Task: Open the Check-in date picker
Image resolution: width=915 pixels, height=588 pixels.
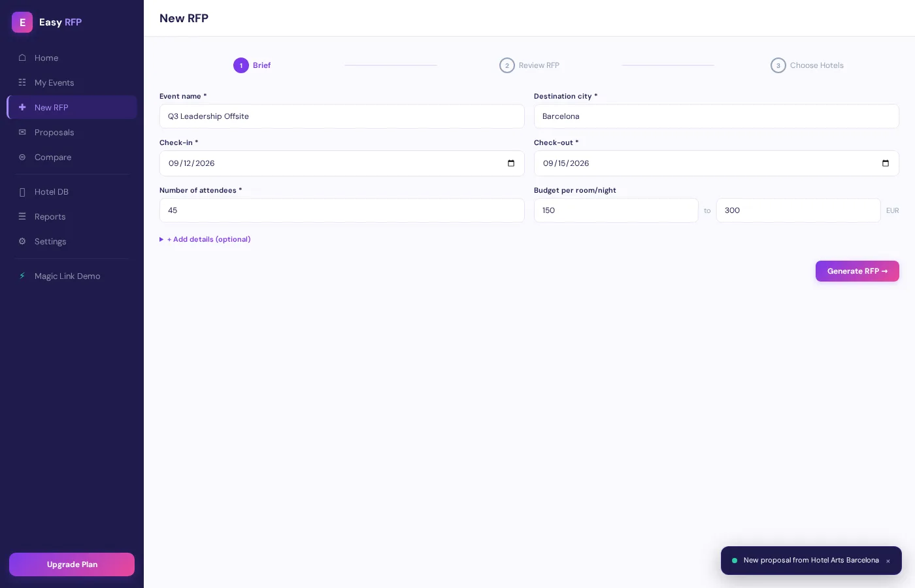Action: point(511,163)
